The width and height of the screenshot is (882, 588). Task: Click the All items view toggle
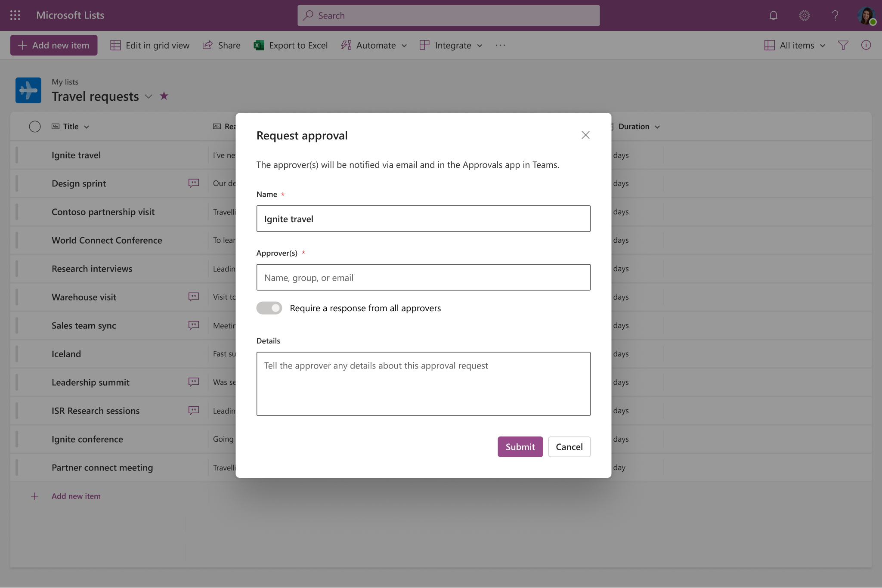pyautogui.click(x=794, y=45)
